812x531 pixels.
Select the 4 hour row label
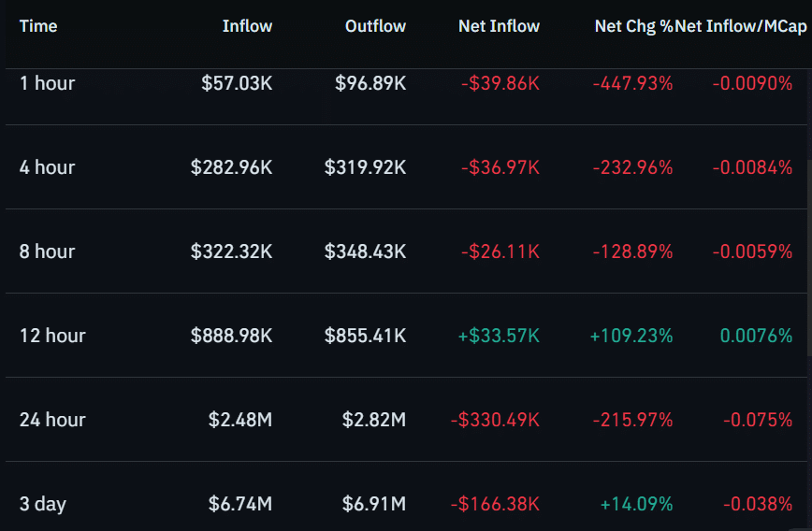(x=47, y=167)
